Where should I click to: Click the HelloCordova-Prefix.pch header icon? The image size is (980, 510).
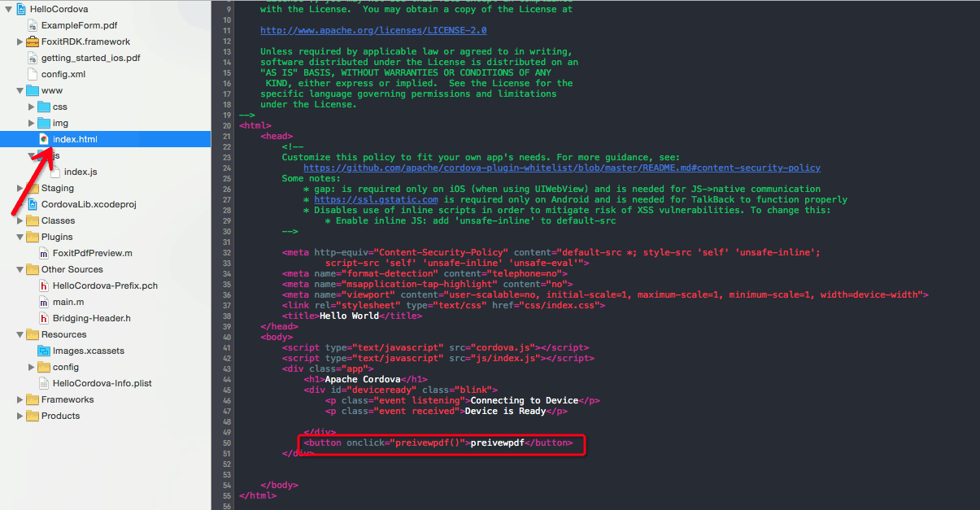click(x=44, y=286)
